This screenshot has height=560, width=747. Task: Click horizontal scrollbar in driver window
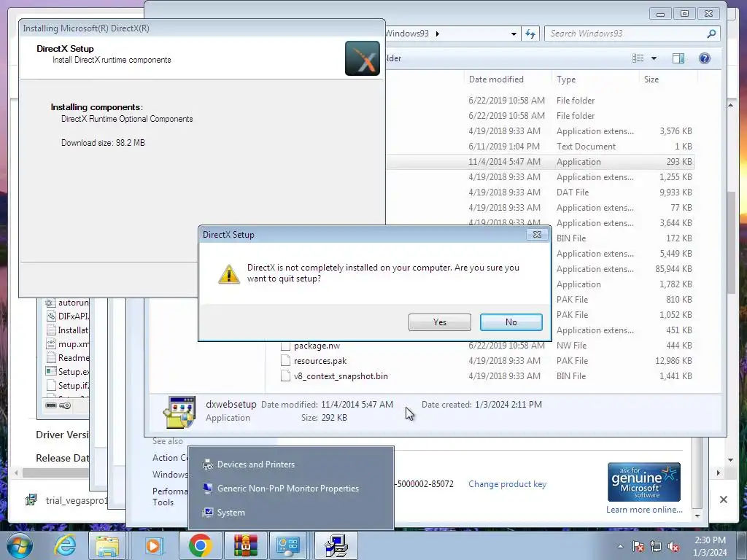pyautogui.click(x=55, y=472)
